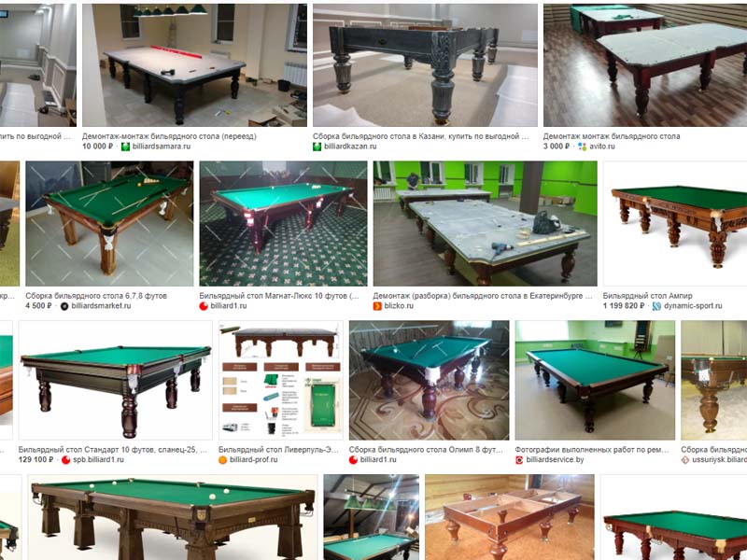747x560 pixels.
Task: Select the black carved-leg table thumbnail
Action: point(425,65)
